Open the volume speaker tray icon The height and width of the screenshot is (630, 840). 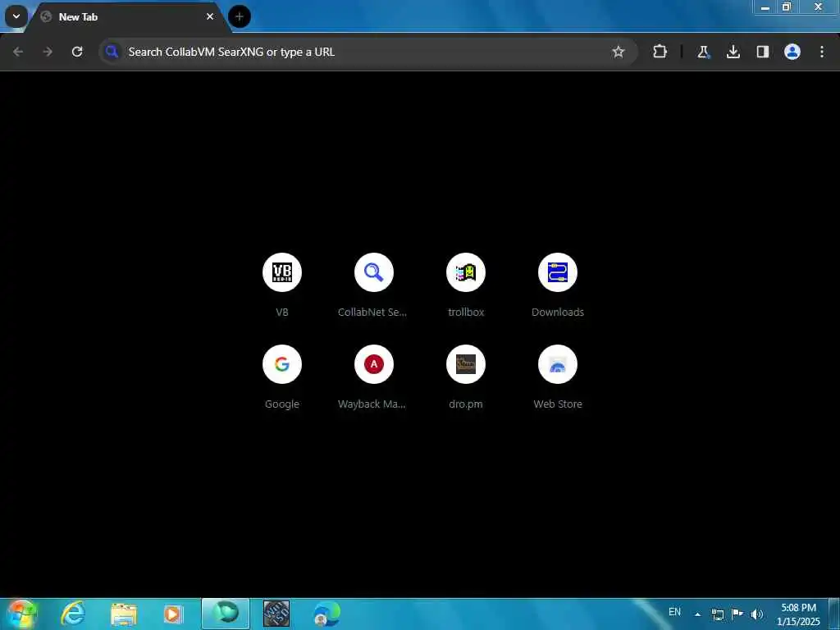point(757,614)
